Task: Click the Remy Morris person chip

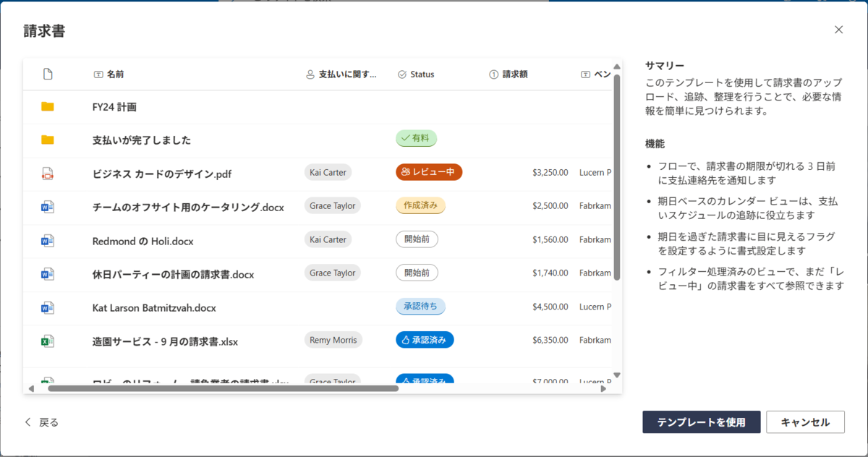Action: point(333,340)
